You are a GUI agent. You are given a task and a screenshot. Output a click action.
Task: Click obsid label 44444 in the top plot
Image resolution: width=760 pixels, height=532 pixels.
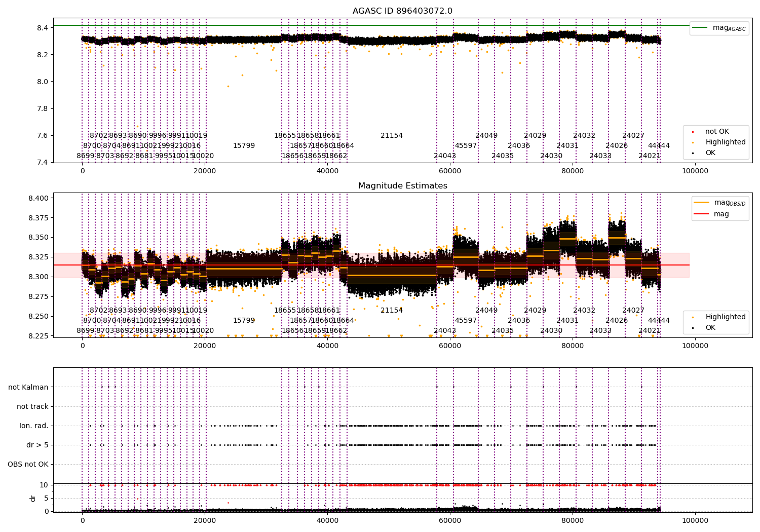[x=659, y=146]
